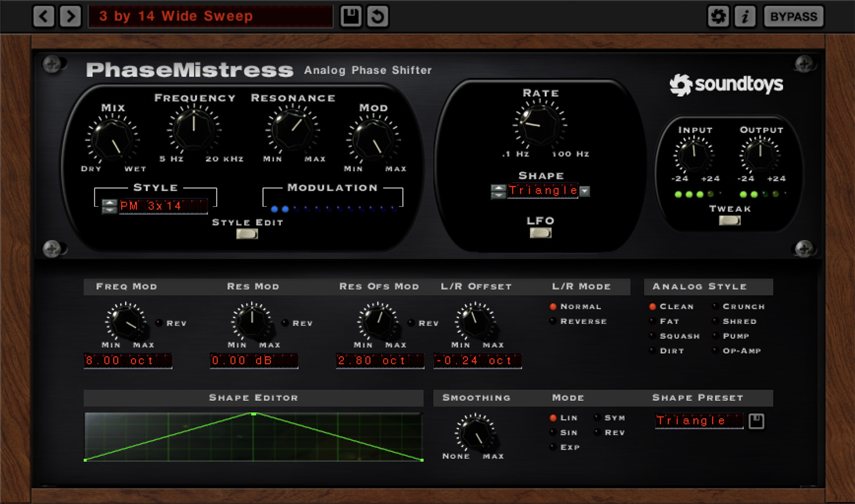This screenshot has width=855, height=504.
Task: Open the preset name display '3 by 14 Wide Sweep'
Action: click(210, 16)
